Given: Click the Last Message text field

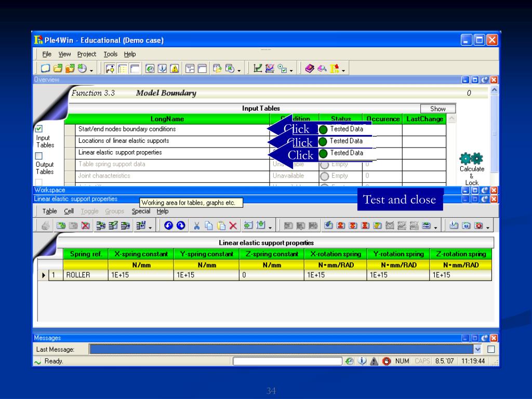Looking at the screenshot, I should 281,349.
